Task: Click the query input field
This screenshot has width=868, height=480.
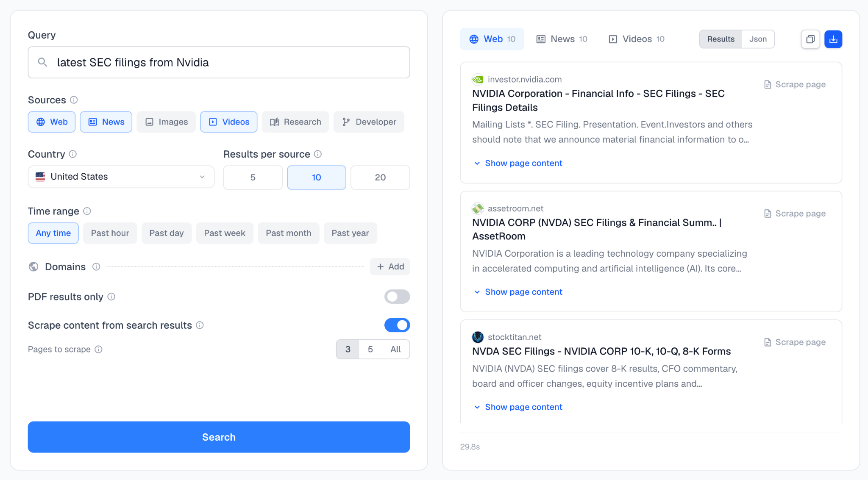Action: 219,62
